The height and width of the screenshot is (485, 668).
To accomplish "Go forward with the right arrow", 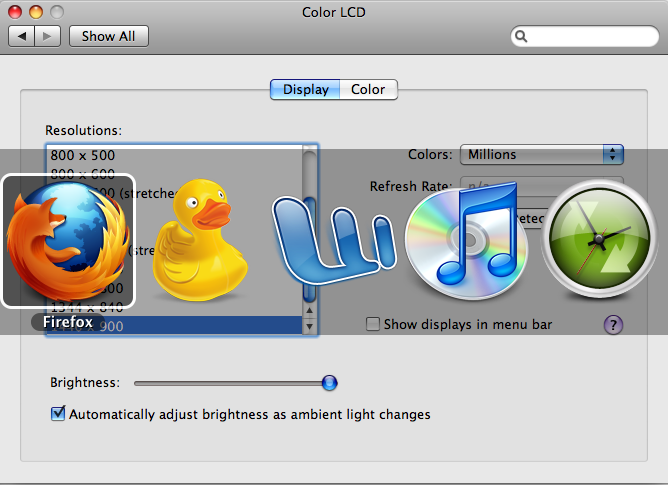I will pos(47,36).
